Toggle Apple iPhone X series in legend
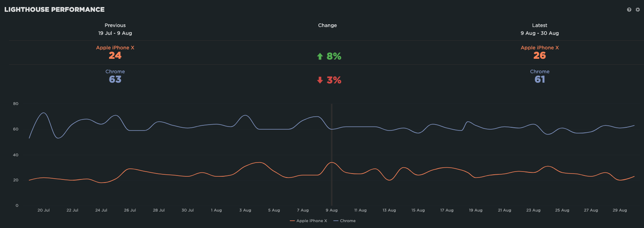644x228 pixels. coord(309,221)
